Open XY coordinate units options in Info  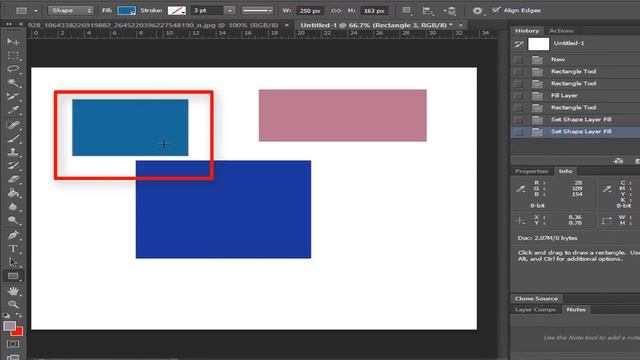[x=520, y=220]
